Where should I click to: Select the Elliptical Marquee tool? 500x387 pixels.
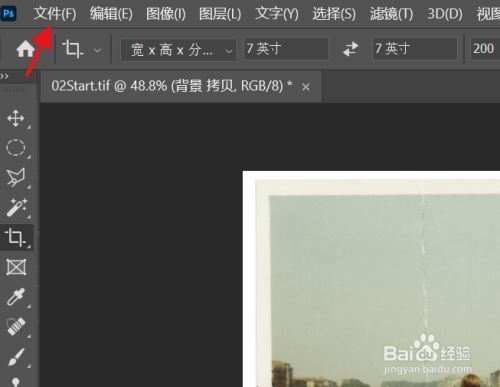pyautogui.click(x=16, y=148)
